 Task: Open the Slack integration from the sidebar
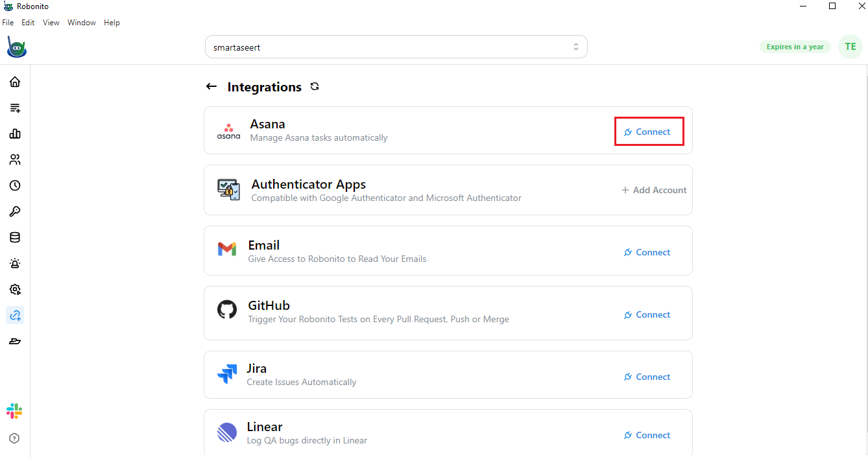click(14, 410)
